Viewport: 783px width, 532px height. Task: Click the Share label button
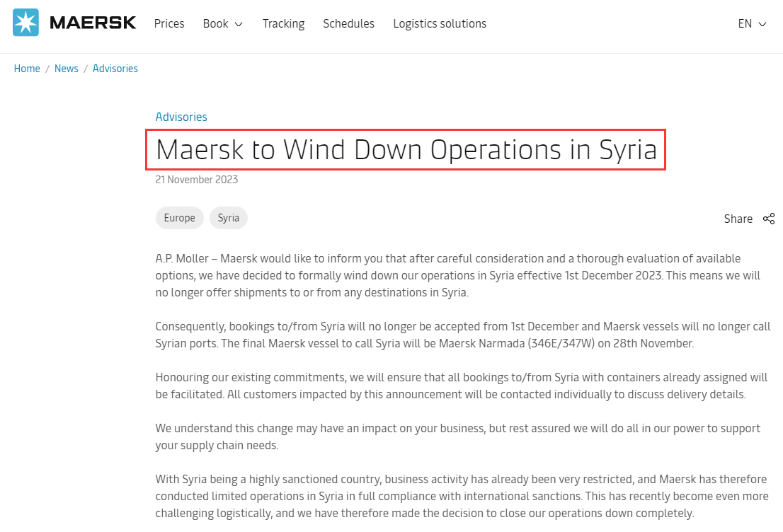pos(738,219)
